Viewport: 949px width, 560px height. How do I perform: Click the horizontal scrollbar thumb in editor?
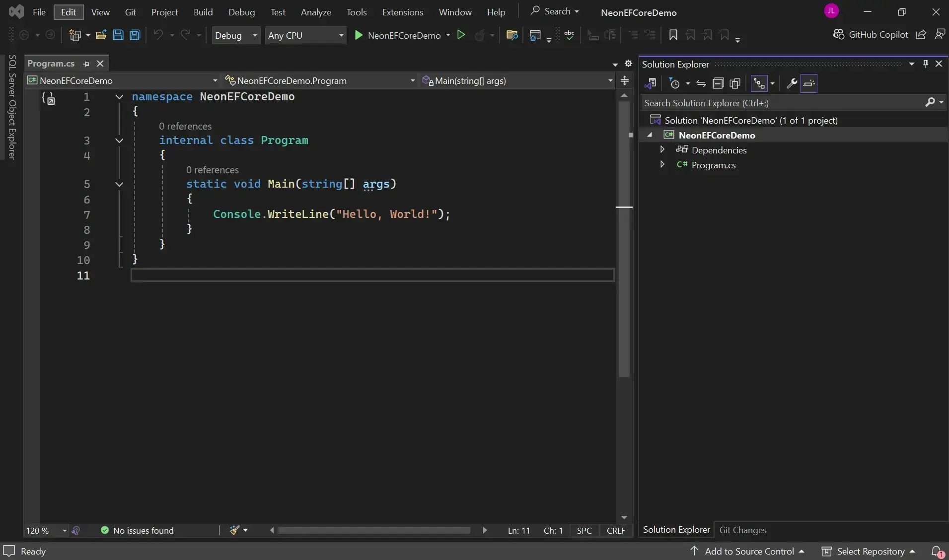click(x=374, y=530)
